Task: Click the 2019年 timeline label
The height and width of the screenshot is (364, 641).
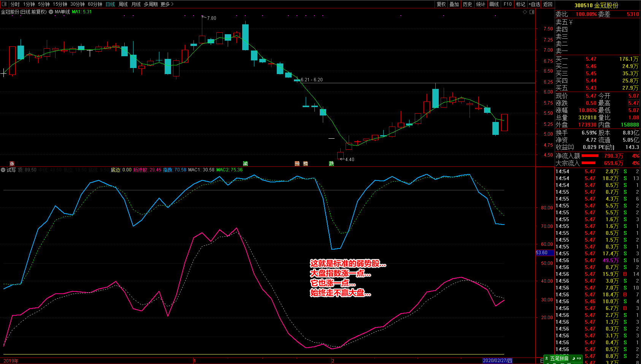Action: point(11,361)
